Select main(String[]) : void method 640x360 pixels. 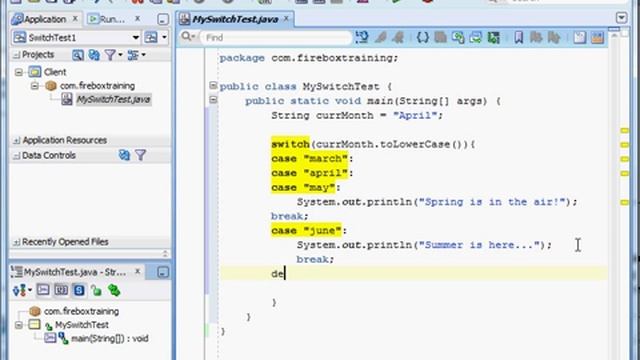pyautogui.click(x=109, y=339)
